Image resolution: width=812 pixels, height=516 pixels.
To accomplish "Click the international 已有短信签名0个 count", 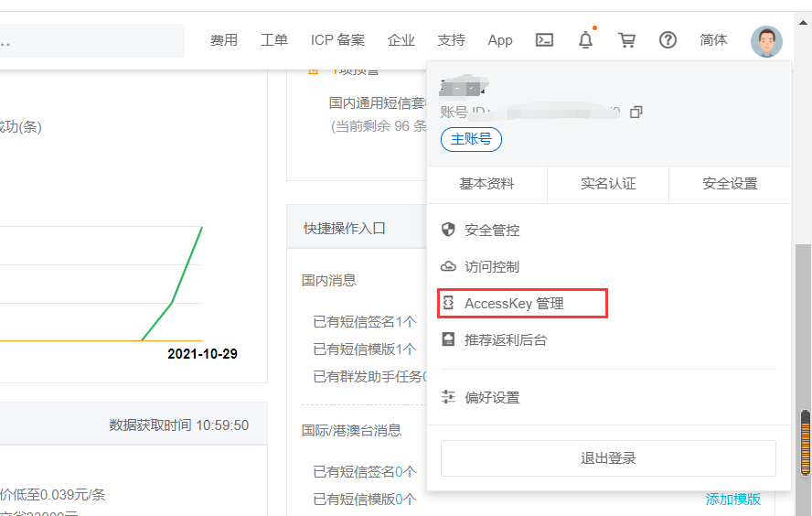I will point(365,471).
